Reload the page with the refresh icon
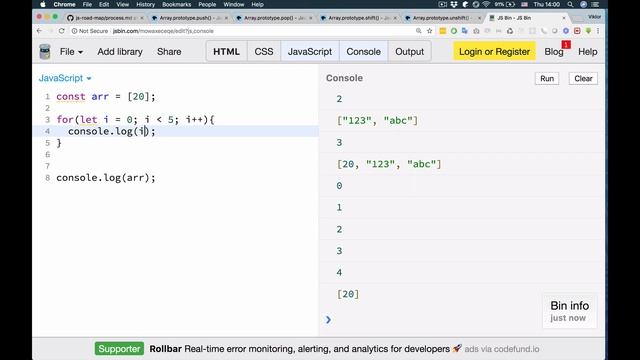Screen dimensions: 640x360 pos(62,31)
